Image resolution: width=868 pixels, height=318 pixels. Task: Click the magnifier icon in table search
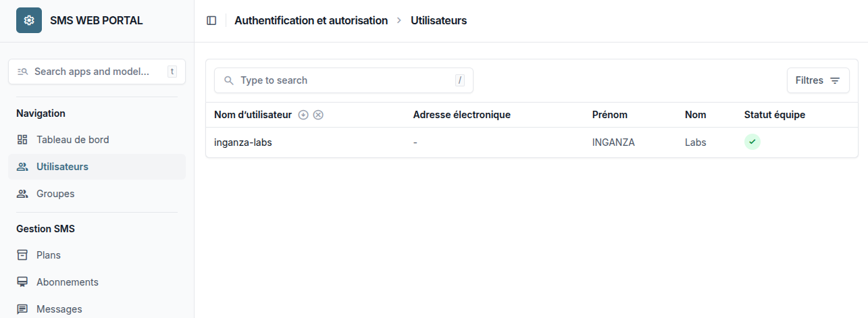(x=228, y=80)
